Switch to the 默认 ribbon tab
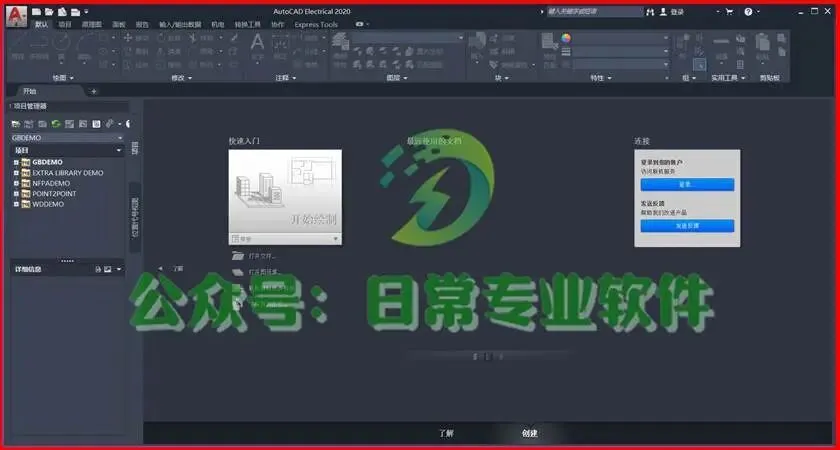This screenshot has height=450, width=840. tap(41, 25)
